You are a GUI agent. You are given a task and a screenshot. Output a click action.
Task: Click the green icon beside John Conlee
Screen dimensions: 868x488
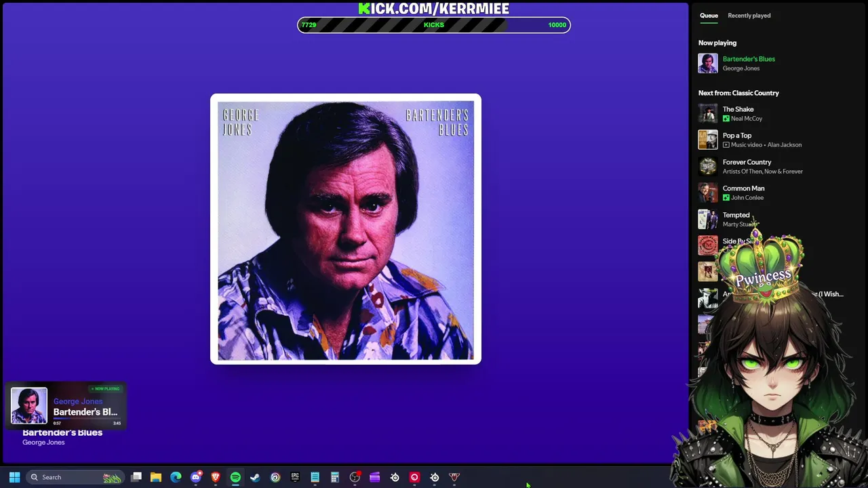[726, 198]
